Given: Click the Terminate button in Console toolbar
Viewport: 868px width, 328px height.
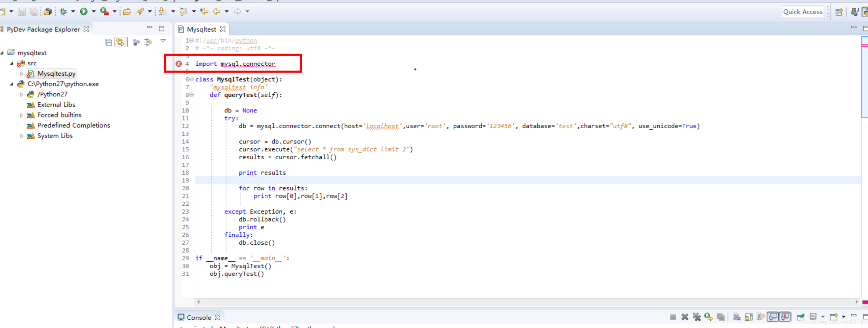Looking at the screenshot, I should click(x=673, y=317).
